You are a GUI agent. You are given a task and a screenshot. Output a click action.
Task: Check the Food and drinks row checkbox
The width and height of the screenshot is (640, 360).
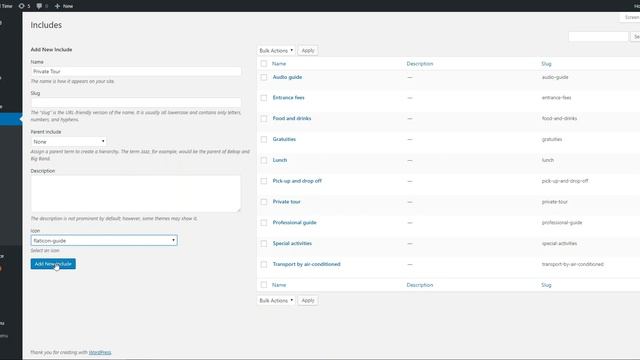click(264, 119)
